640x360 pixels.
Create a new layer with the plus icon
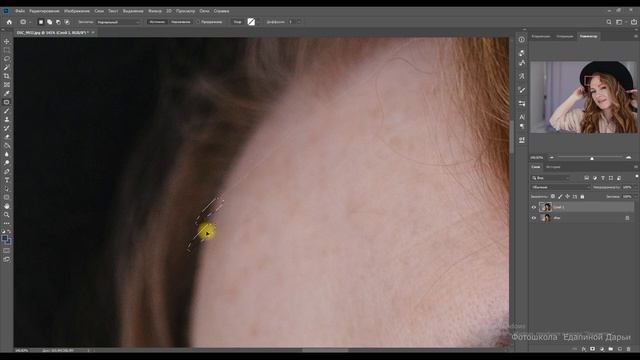[620, 349]
